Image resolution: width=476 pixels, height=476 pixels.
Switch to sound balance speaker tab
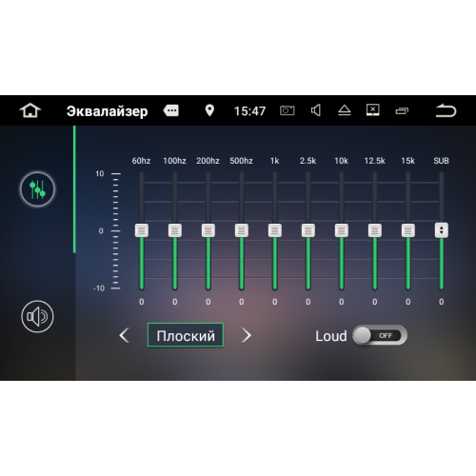(37, 316)
